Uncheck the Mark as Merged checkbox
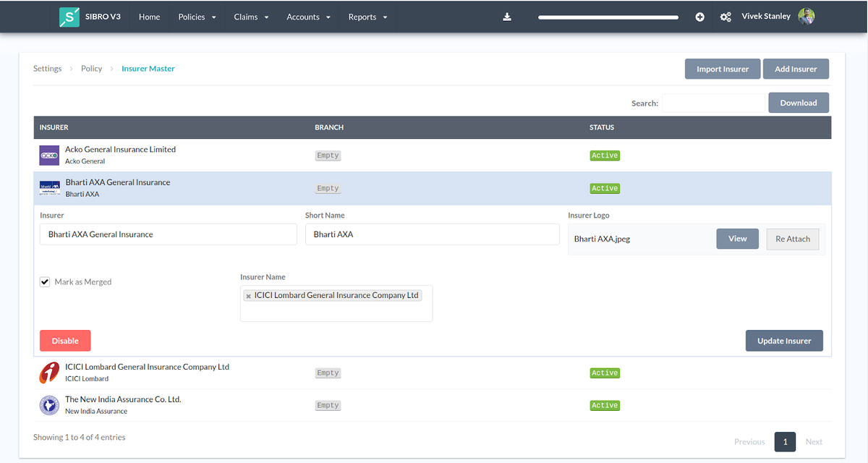 pos(45,282)
